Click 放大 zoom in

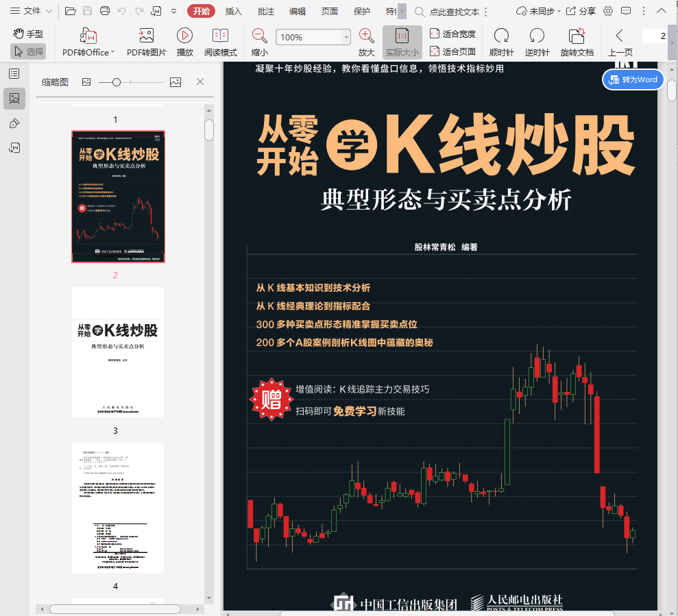[x=366, y=42]
